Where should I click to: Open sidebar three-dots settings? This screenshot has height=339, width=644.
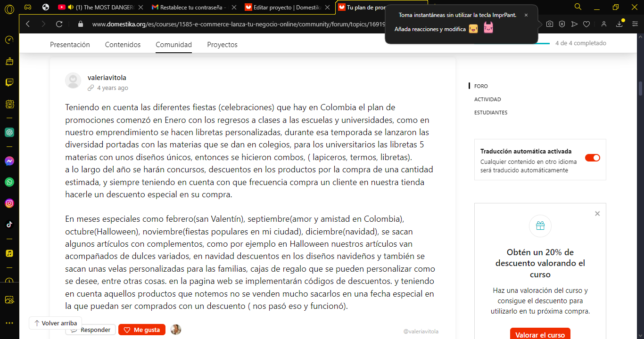click(x=9, y=323)
